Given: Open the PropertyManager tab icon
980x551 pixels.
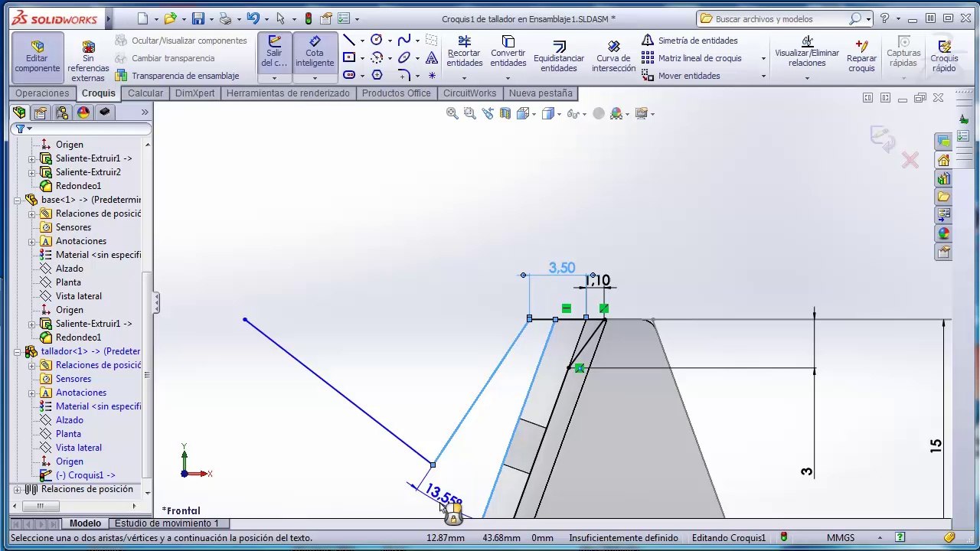Looking at the screenshot, I should tap(41, 112).
